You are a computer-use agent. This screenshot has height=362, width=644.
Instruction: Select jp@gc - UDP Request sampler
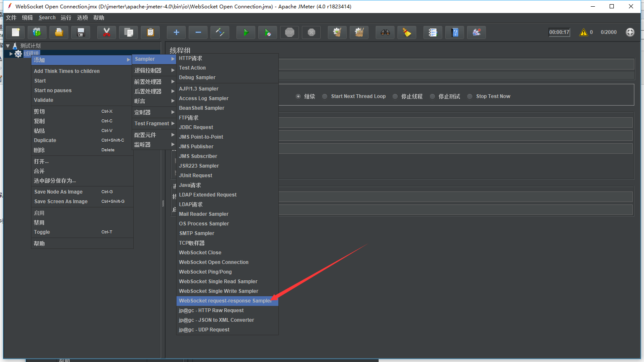pyautogui.click(x=227, y=330)
